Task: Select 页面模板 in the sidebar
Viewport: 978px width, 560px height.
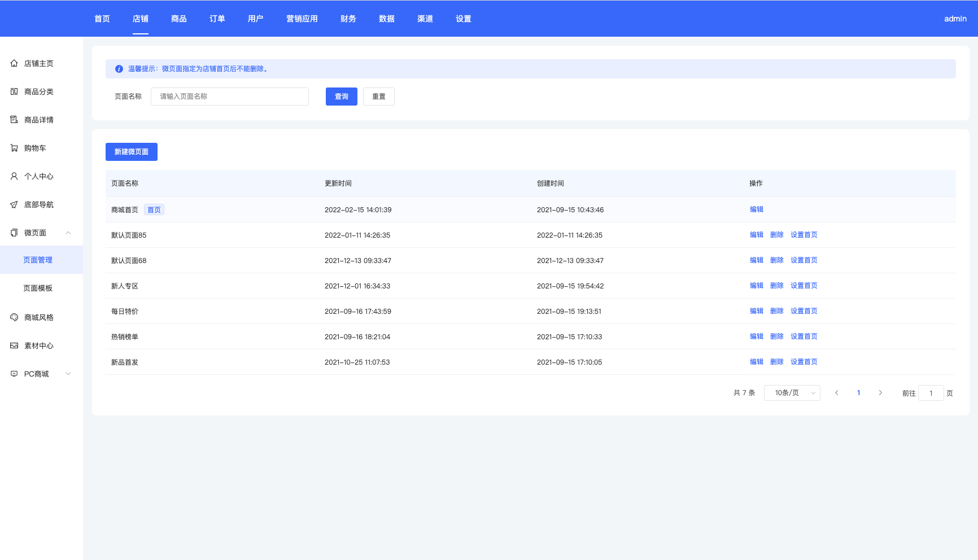Action: click(38, 288)
